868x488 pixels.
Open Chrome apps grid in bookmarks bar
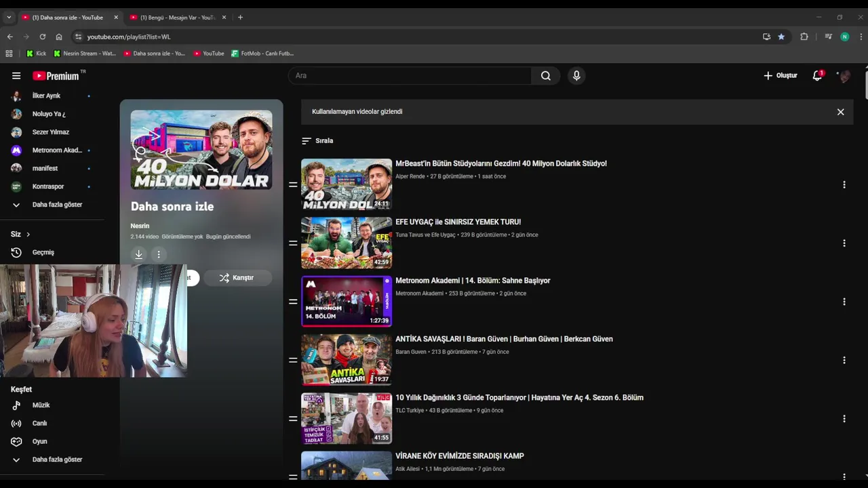pyautogui.click(x=9, y=54)
